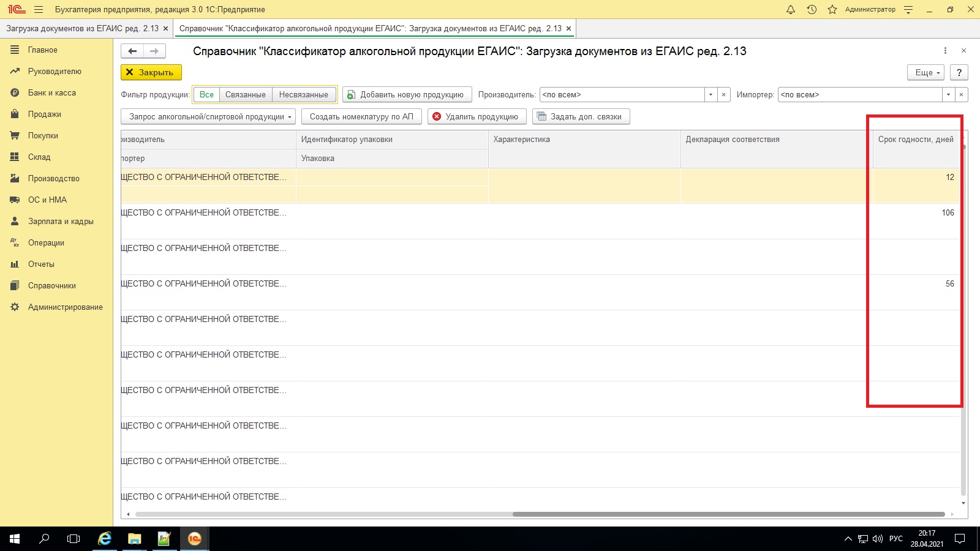Viewport: 980px width, 551px height.
Task: Open the Еще dropdown menu
Action: pos(926,72)
